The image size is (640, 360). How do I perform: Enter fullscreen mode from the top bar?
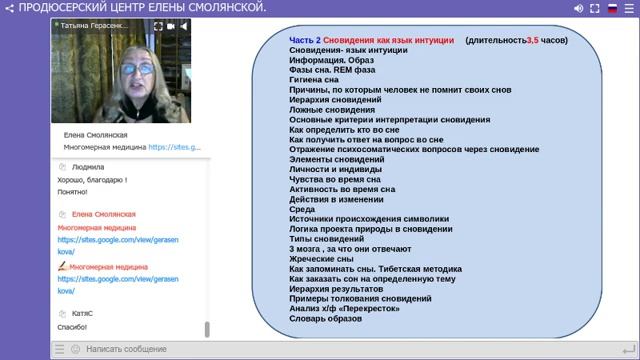point(595,8)
